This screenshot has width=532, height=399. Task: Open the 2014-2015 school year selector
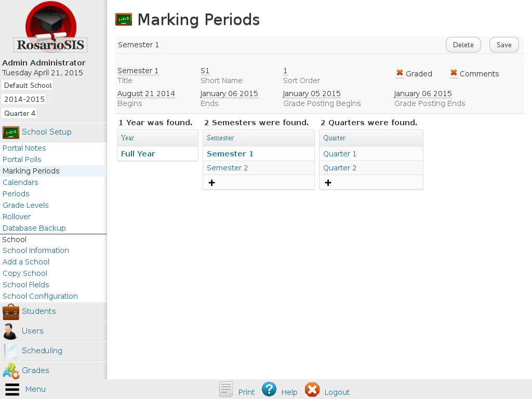pyautogui.click(x=24, y=99)
